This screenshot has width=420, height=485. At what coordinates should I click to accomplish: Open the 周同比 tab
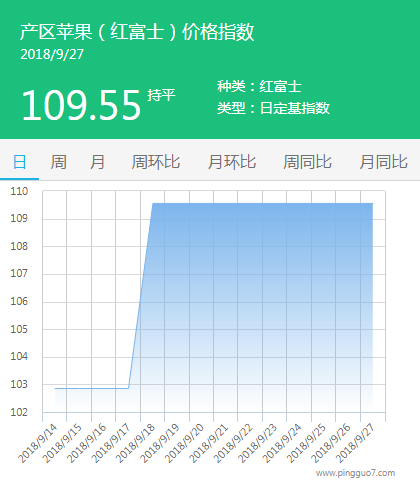307,162
